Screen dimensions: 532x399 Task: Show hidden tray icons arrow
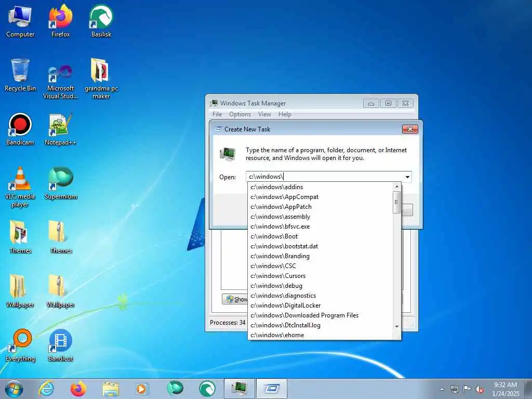(x=442, y=389)
